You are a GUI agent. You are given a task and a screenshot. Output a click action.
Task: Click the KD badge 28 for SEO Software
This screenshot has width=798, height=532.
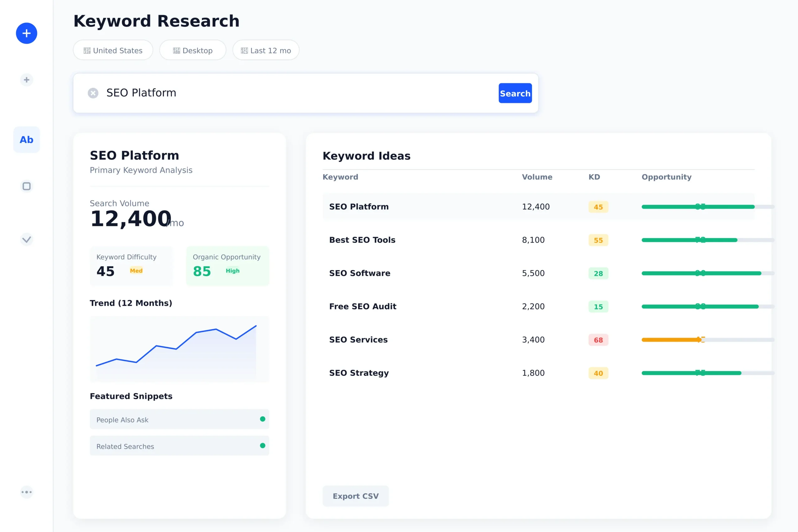598,273
